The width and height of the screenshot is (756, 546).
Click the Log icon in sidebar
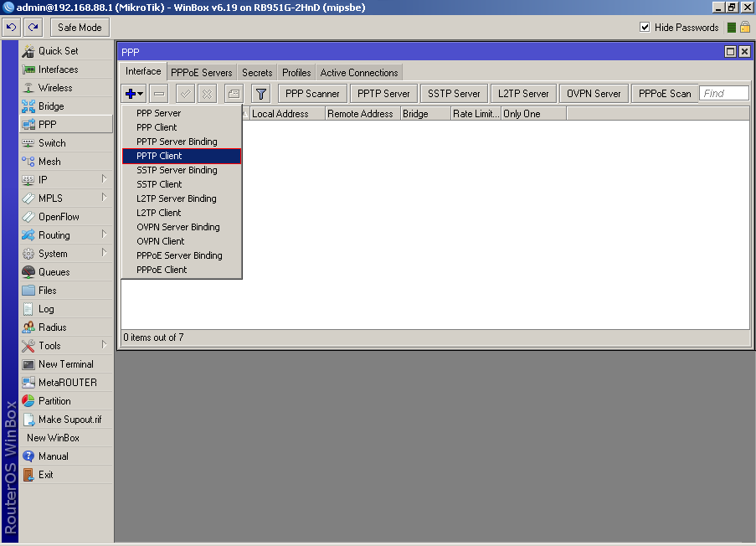click(x=28, y=309)
